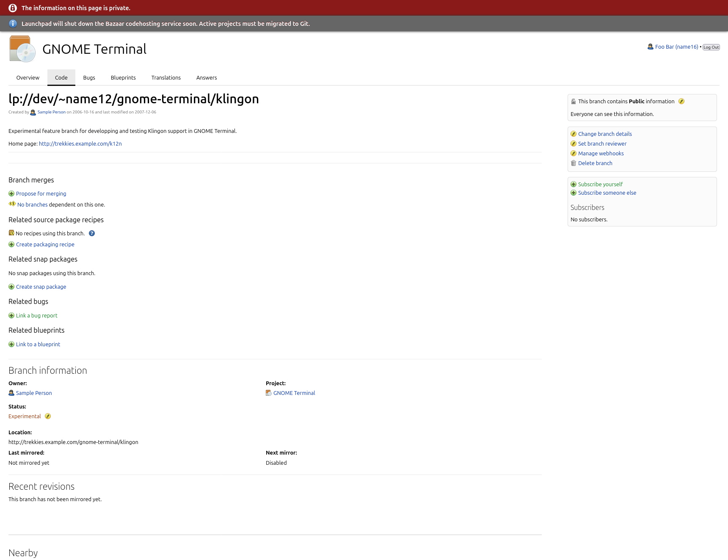Viewport: 728px width, 560px height.
Task: Open the Overview tab
Action: (x=28, y=78)
